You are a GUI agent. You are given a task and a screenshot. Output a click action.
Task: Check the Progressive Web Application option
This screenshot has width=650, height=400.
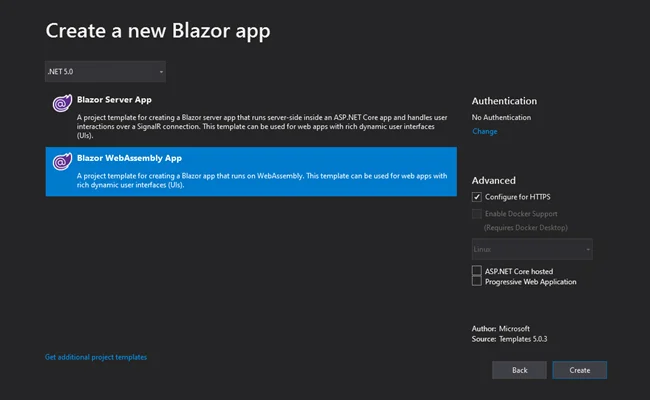(x=477, y=281)
